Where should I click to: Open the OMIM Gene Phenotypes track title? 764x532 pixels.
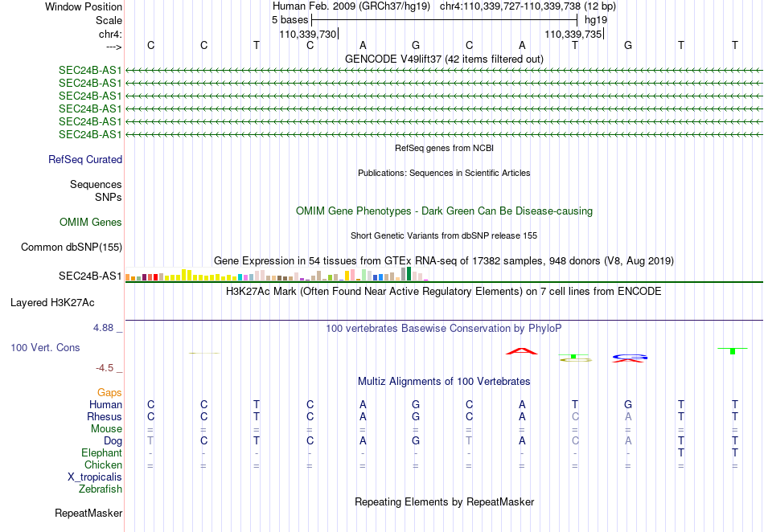click(444, 211)
